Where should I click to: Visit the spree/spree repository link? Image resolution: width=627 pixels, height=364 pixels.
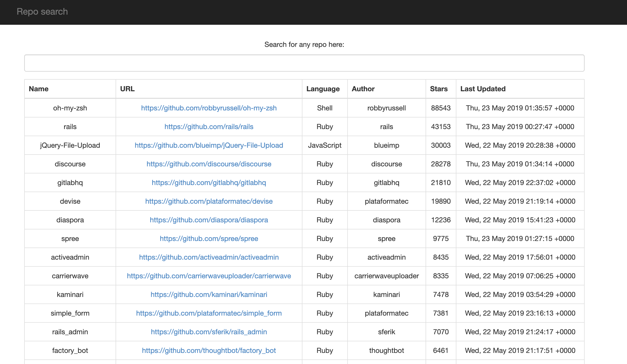click(x=209, y=238)
